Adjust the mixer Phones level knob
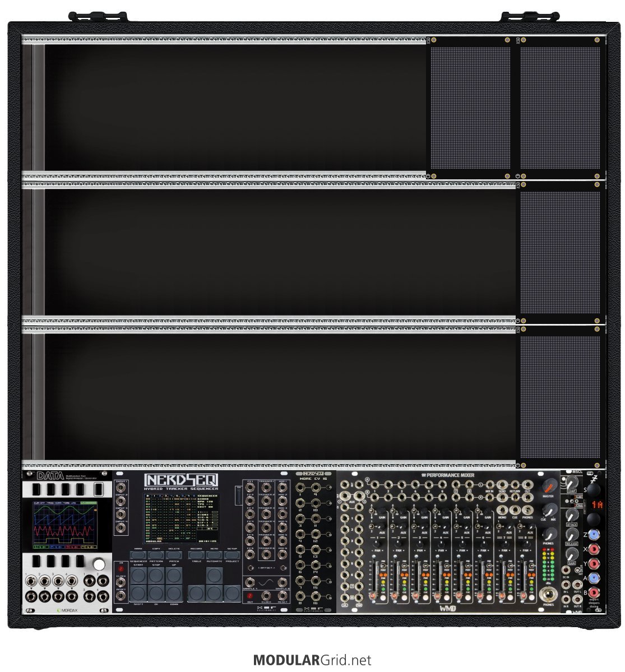The image size is (625, 672). [549, 535]
